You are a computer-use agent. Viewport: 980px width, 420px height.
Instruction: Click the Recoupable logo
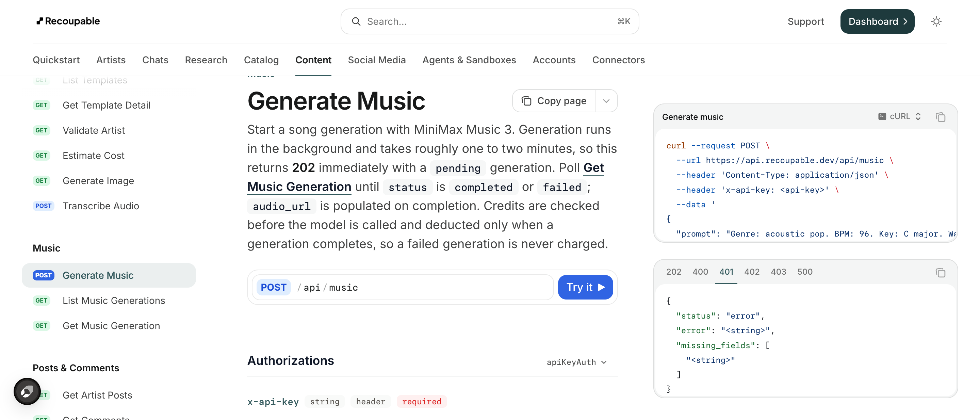click(68, 21)
